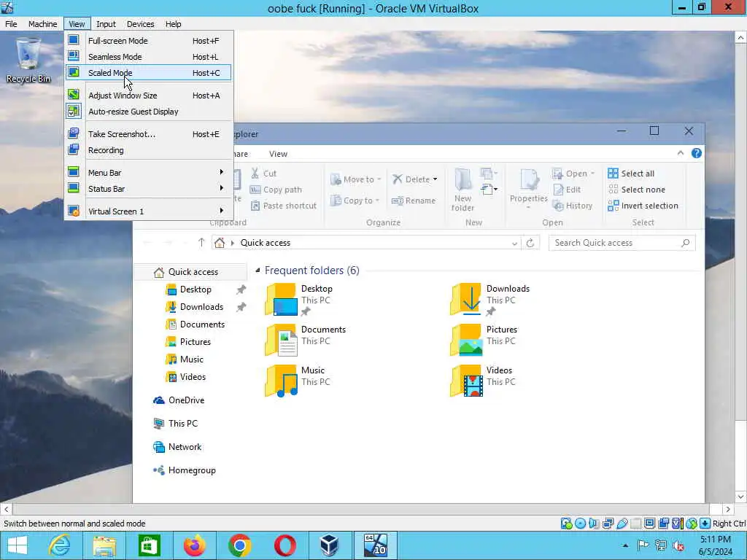The width and height of the screenshot is (747, 560).
Task: Click Invert selection in ribbon
Action: (x=643, y=206)
